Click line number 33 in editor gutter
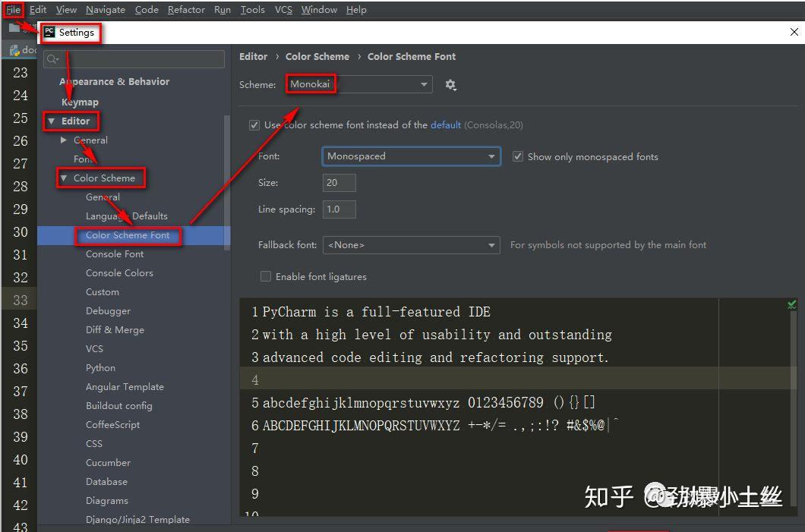This screenshot has width=805, height=532. pyautogui.click(x=20, y=300)
